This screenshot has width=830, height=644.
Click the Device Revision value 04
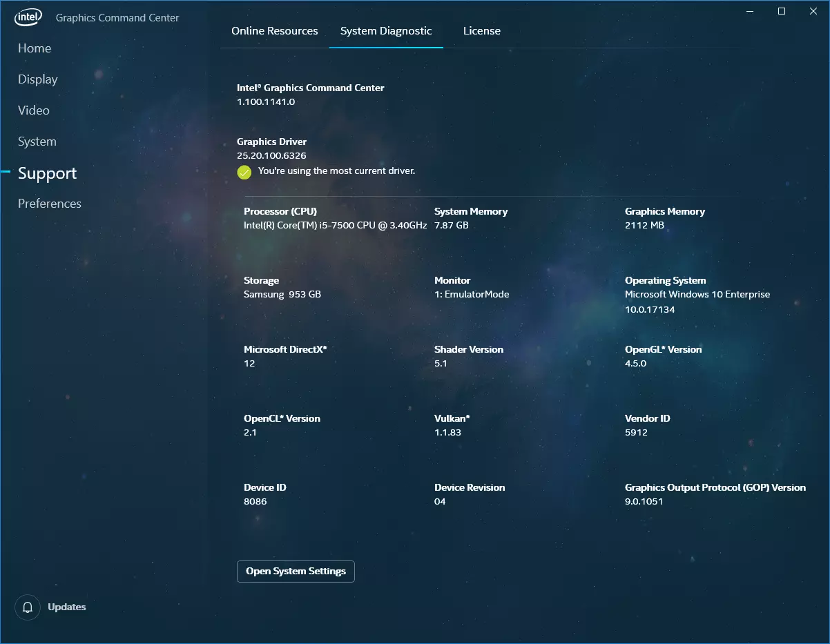[441, 502]
